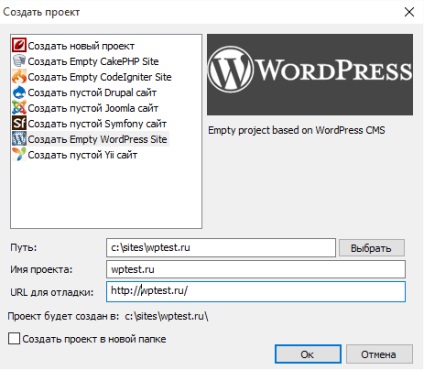The height and width of the screenshot is (370, 424).
Task: Click the CakePHP site icon
Action: coord(19,61)
